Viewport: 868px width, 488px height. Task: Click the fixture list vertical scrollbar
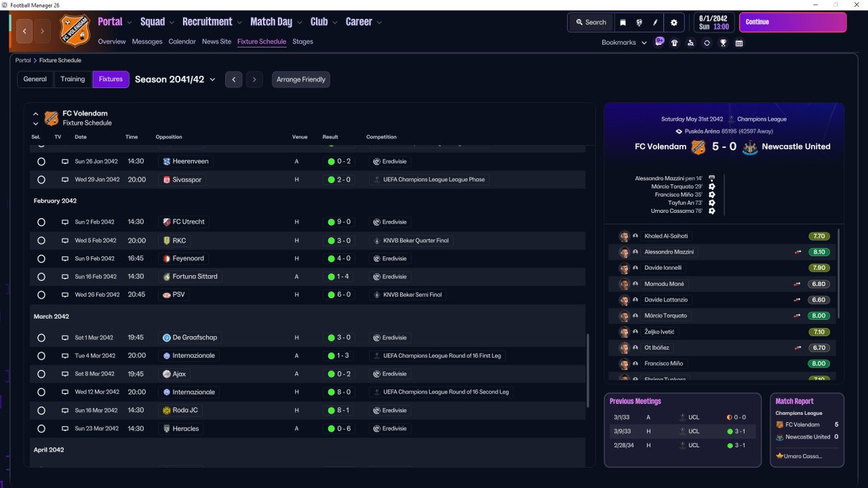point(588,370)
